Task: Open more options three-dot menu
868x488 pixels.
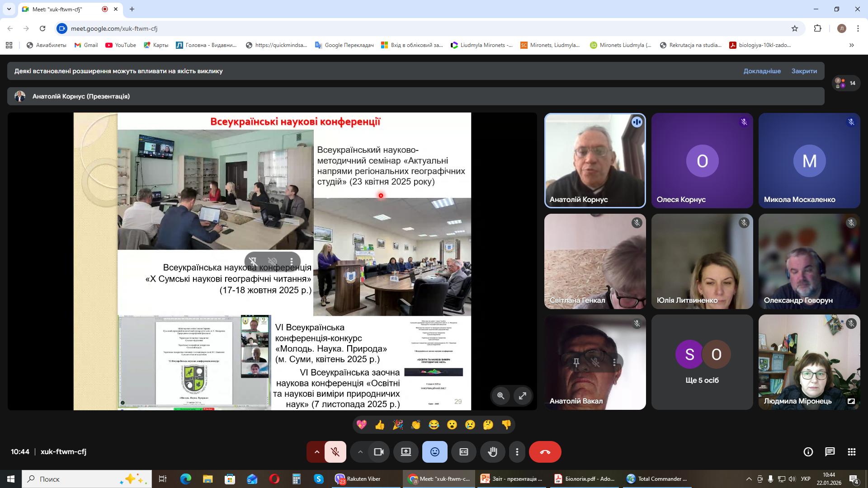Action: [x=517, y=452]
